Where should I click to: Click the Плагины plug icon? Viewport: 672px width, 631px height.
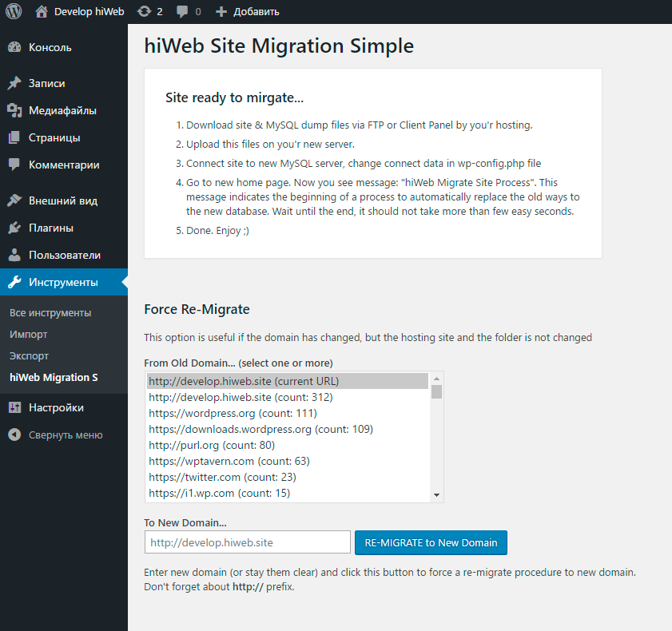pos(14,228)
